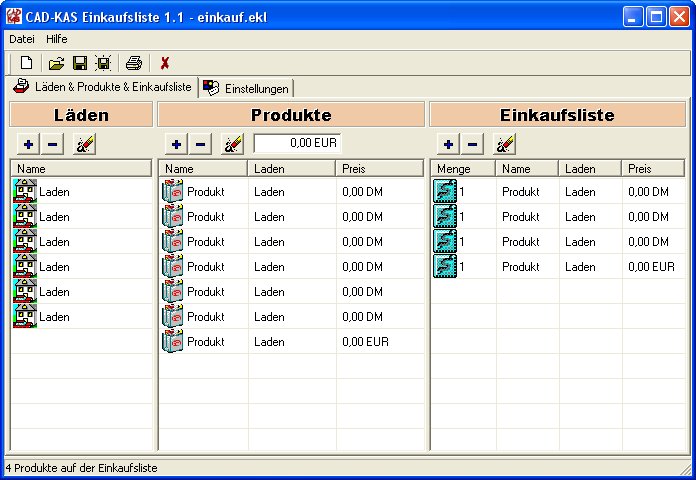Print the shopping list
Screen dimensions: 696x480
pyautogui.click(x=134, y=63)
